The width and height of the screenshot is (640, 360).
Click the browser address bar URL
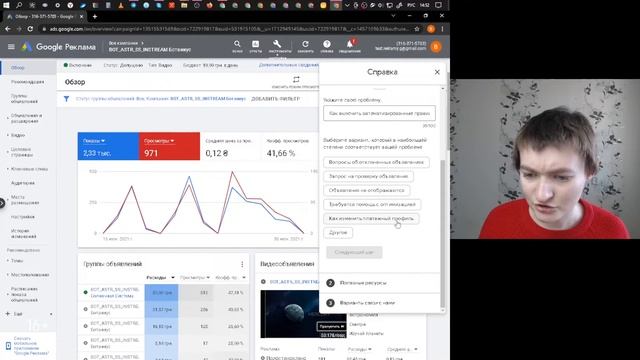[229, 29]
